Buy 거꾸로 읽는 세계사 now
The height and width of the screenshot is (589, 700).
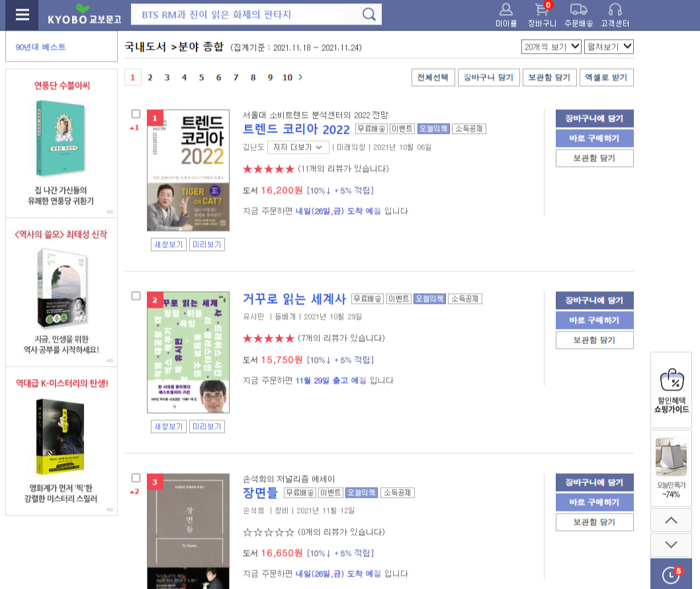coord(594,320)
